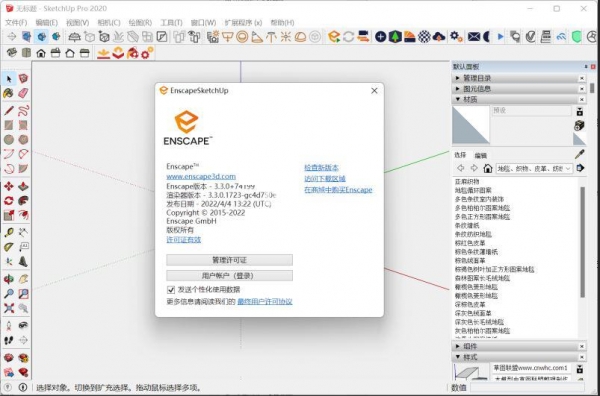Click the house-shaped Front view icon
Image resolution: width=600 pixels, height=396 pixels.
[x=41, y=53]
